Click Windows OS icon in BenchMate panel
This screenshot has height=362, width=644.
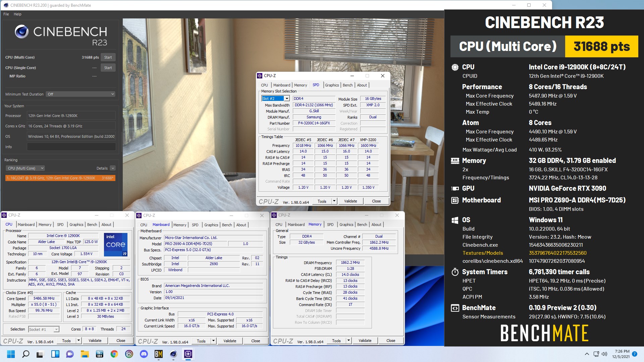point(455,220)
